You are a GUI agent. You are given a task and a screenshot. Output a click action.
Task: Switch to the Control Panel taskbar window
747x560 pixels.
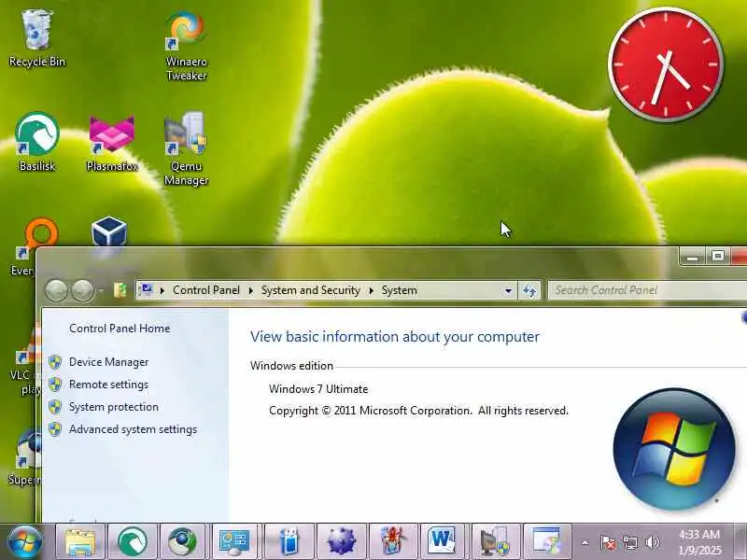point(234,542)
